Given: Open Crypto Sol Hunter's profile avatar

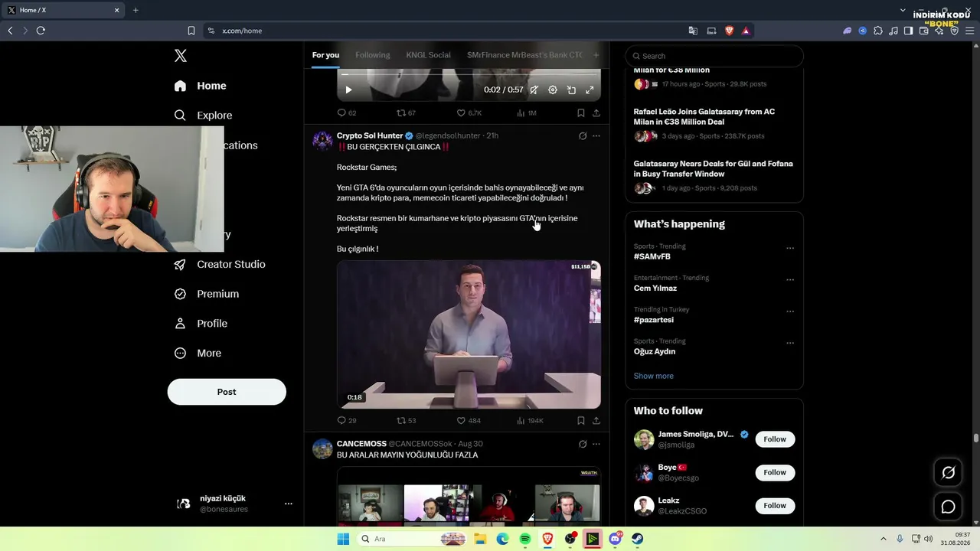Looking at the screenshot, I should [322, 141].
